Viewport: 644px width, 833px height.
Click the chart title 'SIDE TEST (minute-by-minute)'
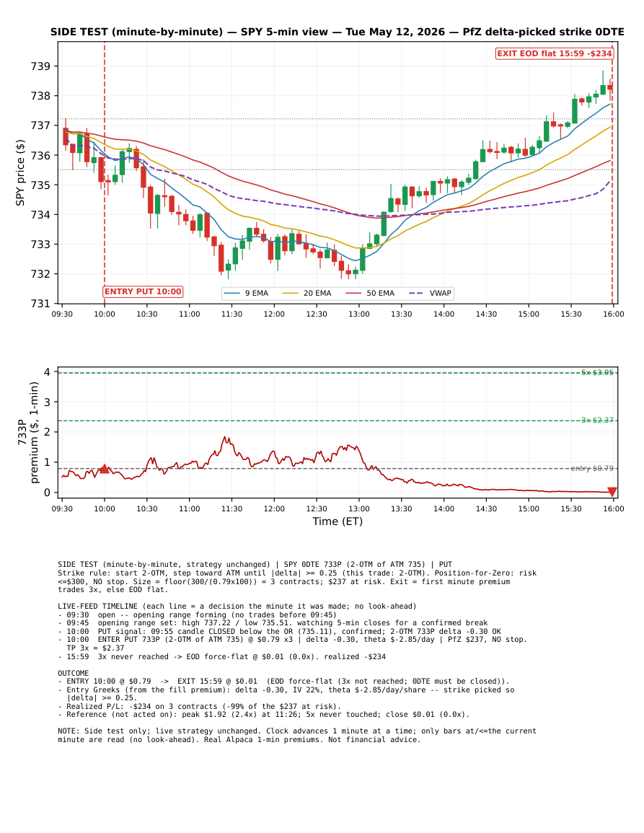click(136, 32)
